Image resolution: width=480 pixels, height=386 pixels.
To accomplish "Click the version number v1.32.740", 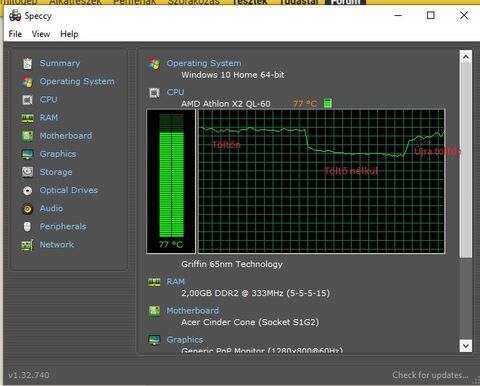I will click(29, 375).
